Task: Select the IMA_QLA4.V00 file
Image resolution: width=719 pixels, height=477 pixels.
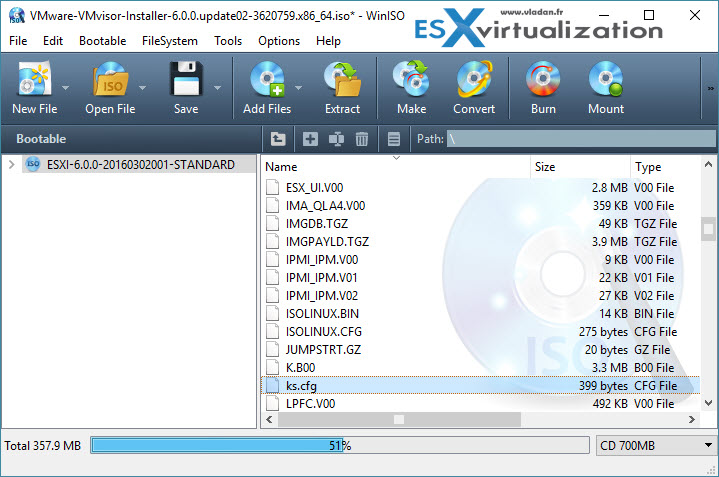Action: coord(325,205)
